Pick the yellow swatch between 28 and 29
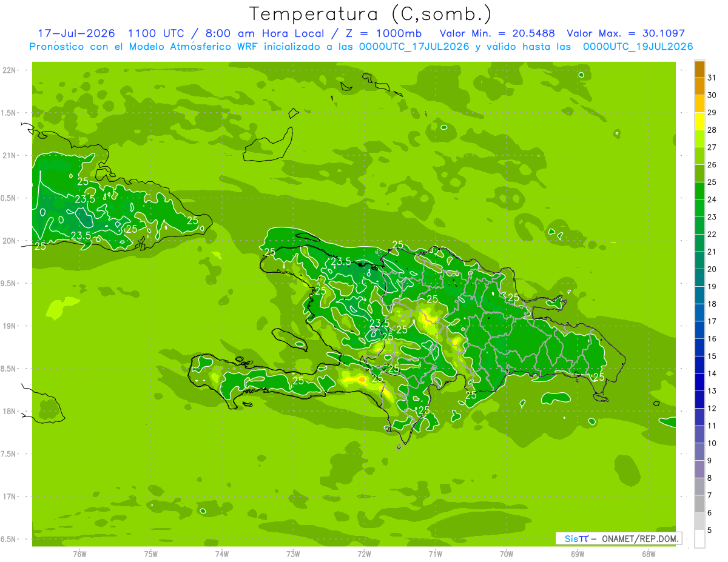The width and height of the screenshot is (728, 562). [699, 121]
